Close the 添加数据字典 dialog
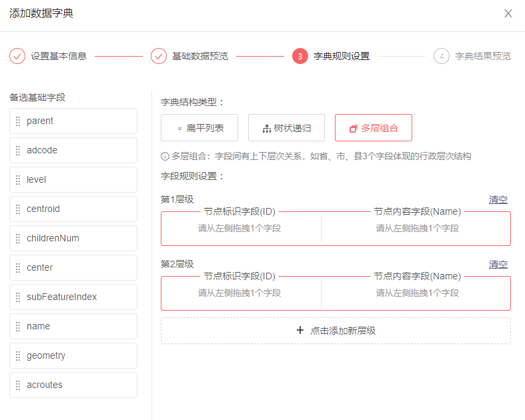Viewport: 525px width, 420px height. point(508,13)
